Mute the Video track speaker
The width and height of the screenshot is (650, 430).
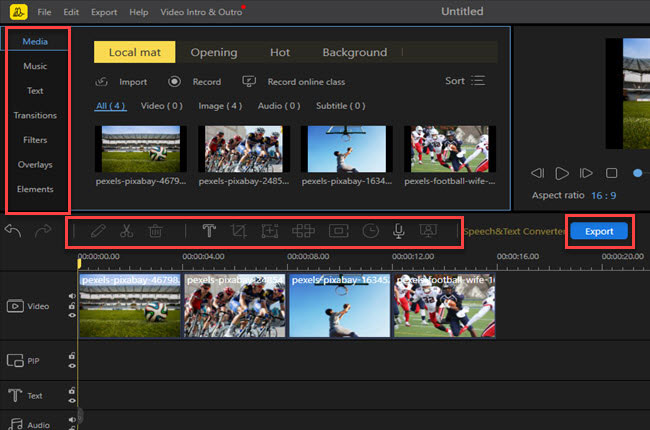[72, 296]
